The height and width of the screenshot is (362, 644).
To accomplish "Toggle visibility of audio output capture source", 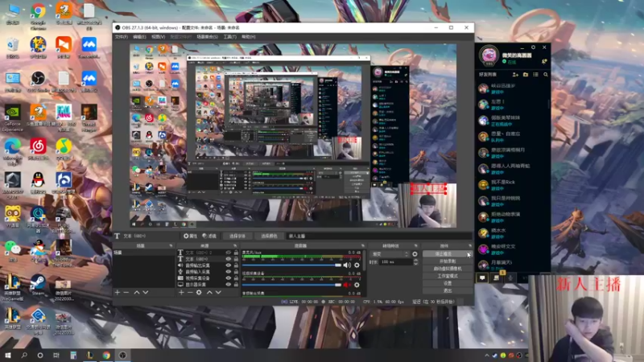I will tap(229, 265).
